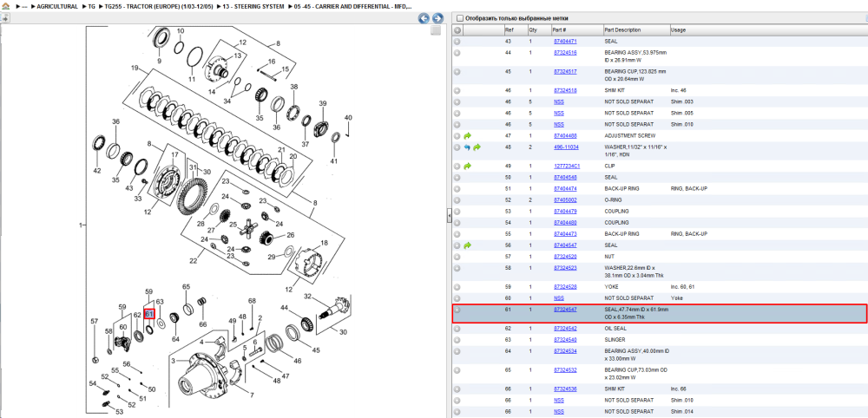Click the blue arrow on the WASHER 496-11034 row
868x418 pixels.
coord(468,147)
